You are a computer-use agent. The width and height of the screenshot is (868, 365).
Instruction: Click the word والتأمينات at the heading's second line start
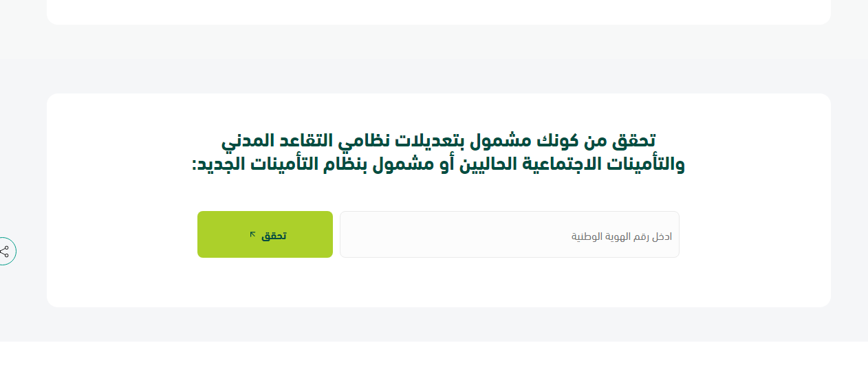tap(649, 165)
